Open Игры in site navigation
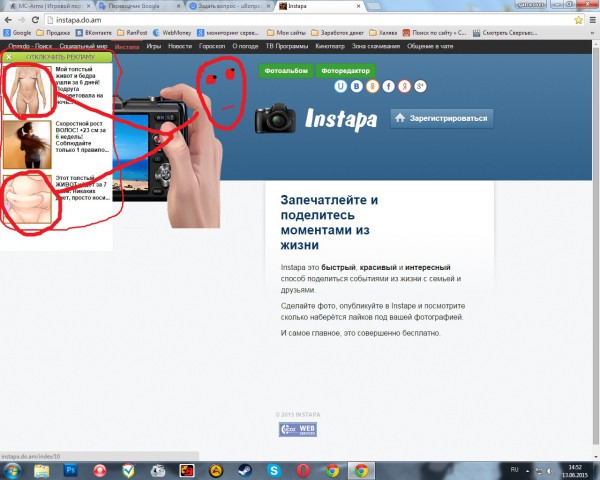This screenshot has width=600, height=480. click(154, 46)
